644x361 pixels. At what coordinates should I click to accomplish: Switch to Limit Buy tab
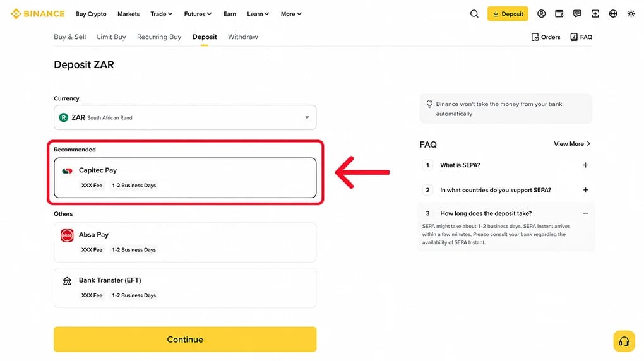click(x=111, y=37)
